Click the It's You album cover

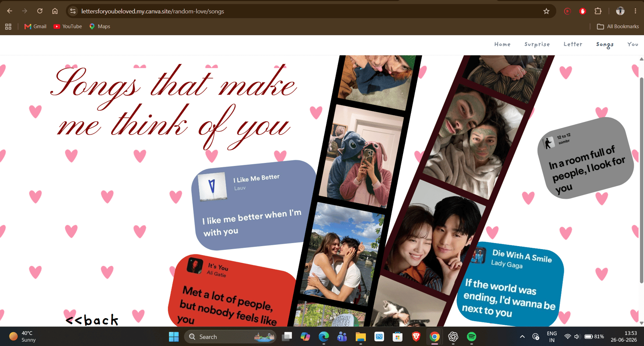[x=195, y=265]
